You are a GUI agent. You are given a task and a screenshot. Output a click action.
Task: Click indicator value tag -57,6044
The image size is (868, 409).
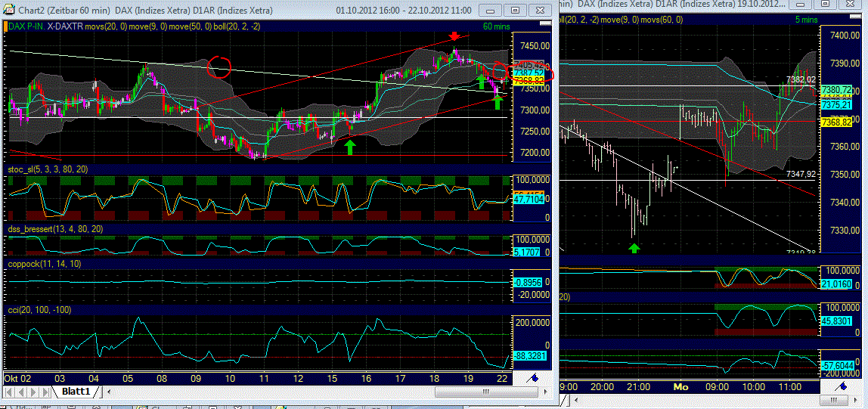click(x=836, y=366)
